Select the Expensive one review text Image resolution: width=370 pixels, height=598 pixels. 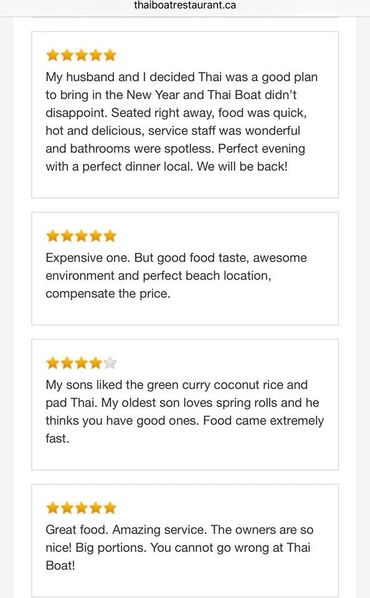[x=176, y=275]
